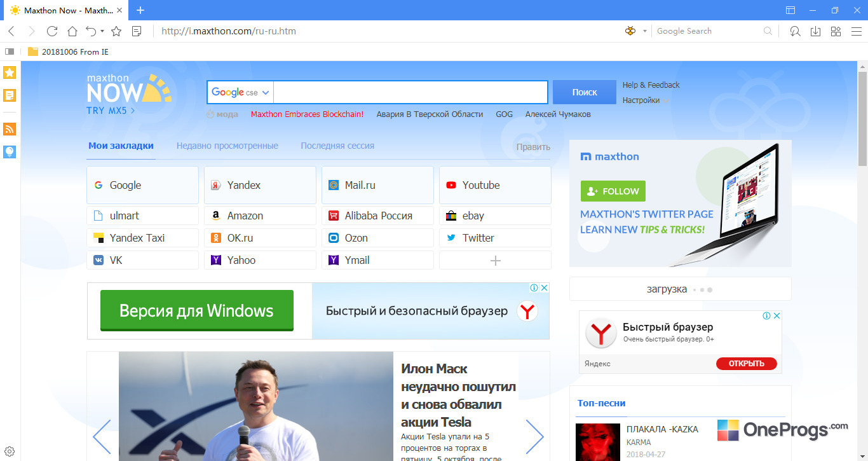Focus the Maxthon Now page search field

coord(410,92)
